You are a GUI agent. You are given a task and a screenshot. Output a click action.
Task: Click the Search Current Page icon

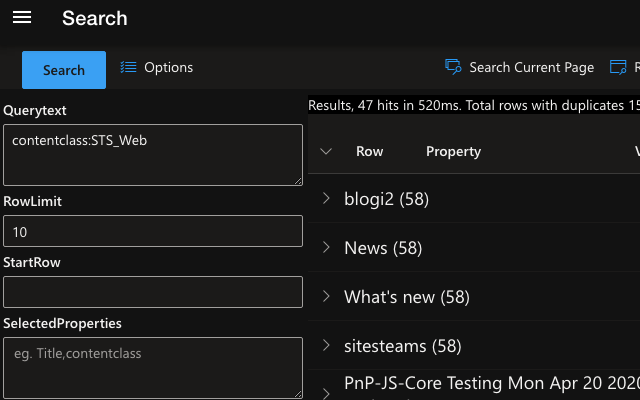453,67
